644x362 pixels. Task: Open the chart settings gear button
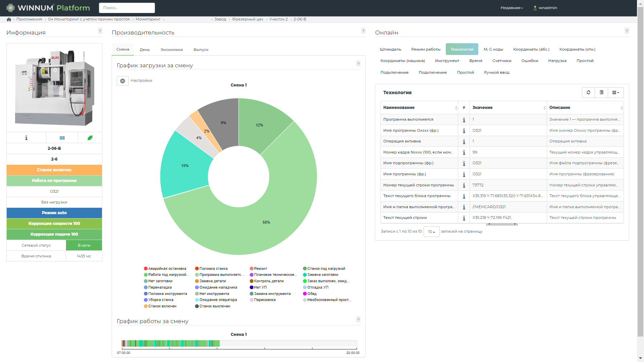point(122,81)
